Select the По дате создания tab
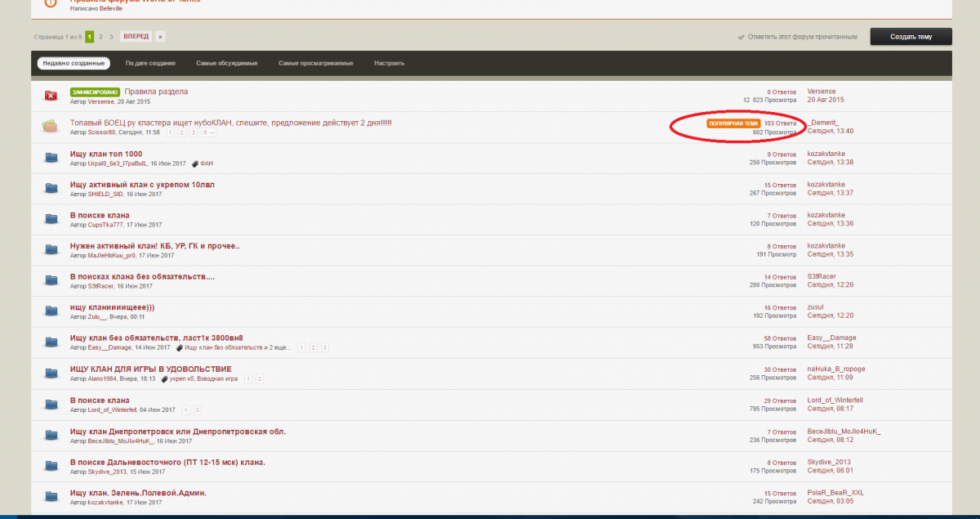This screenshot has width=980, height=519. coord(150,63)
